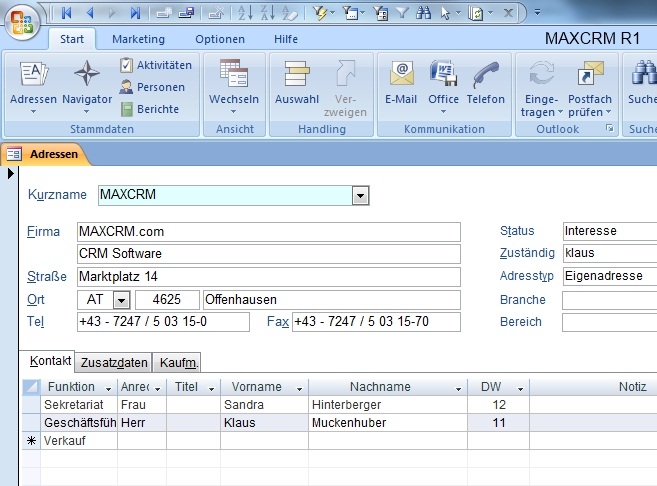Expand the Nachname column filter arrow
The height and width of the screenshot is (486, 657).
pyautogui.click(x=458, y=387)
